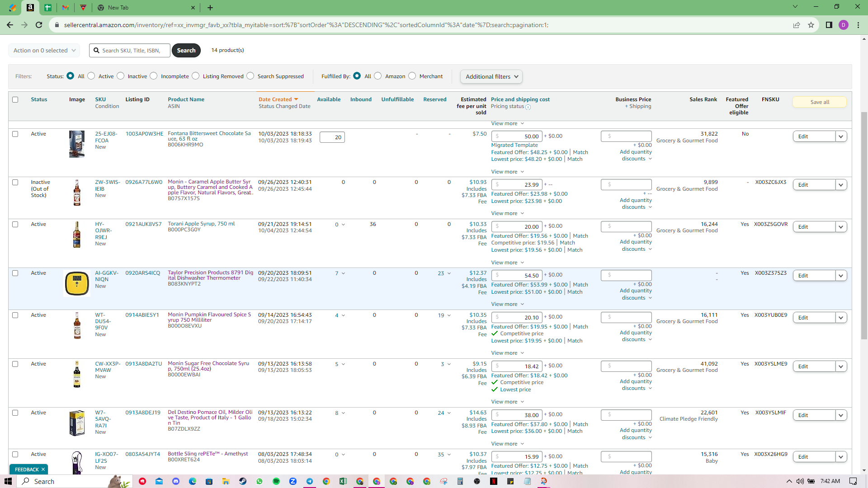Check the Taylor Precision thermometer row
The image size is (868, 488).
pos(15,273)
